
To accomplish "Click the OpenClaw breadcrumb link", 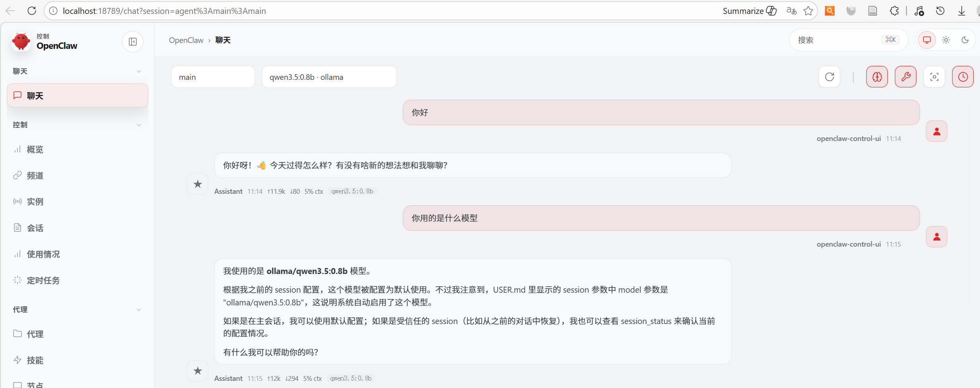I will click(x=186, y=40).
